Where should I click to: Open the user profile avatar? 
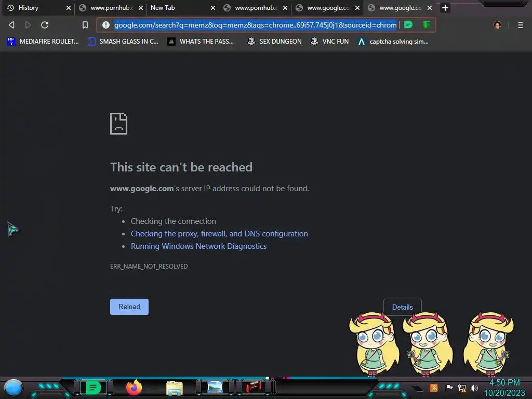(497, 25)
